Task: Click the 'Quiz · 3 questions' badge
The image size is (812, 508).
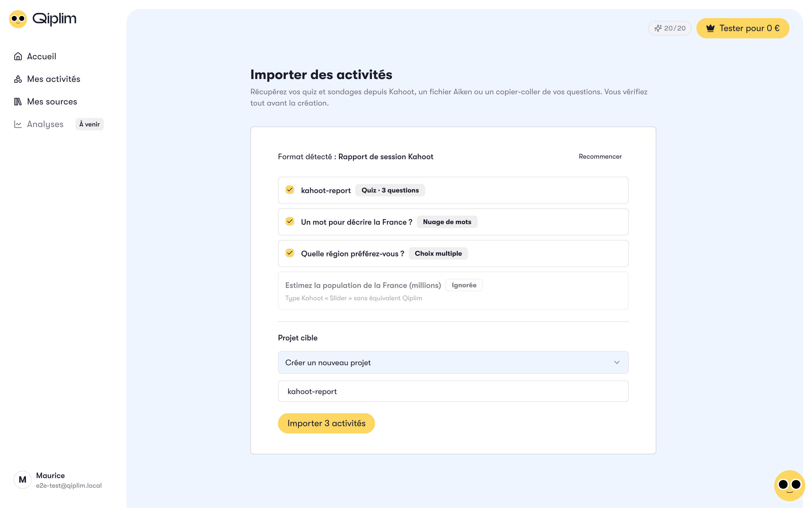Action: (390, 190)
